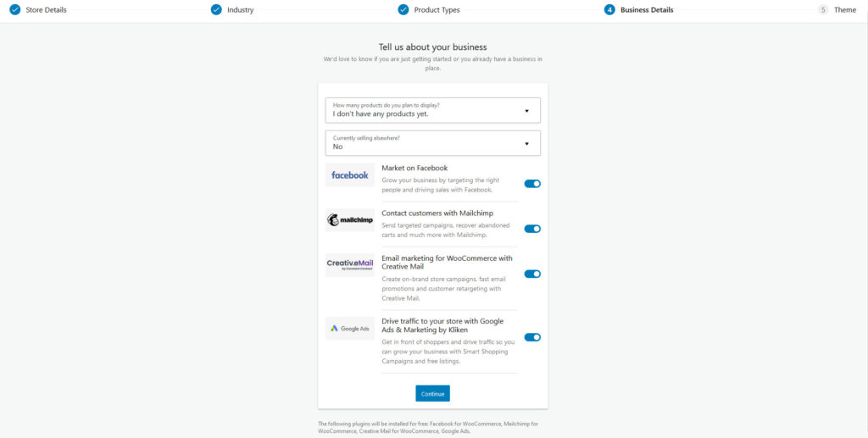Click the 'Send targeted campaigns' Mailchimp description

tap(446, 230)
